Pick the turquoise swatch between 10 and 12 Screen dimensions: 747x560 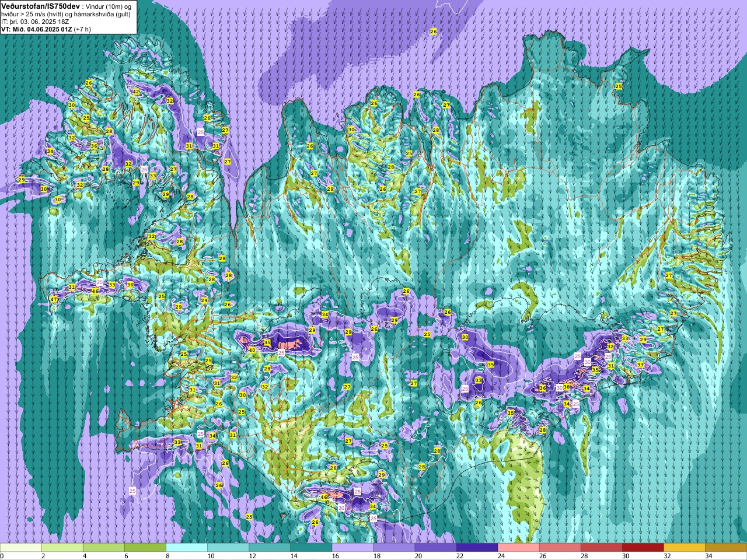click(228, 548)
